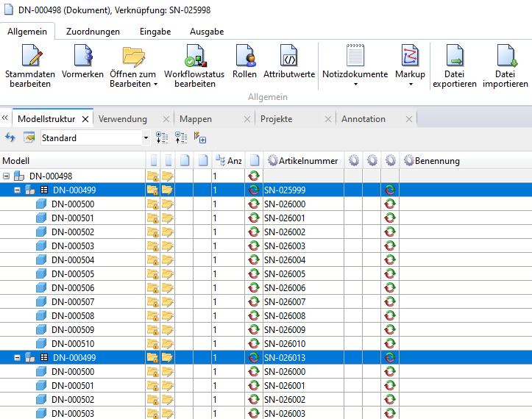This screenshot has width=532, height=419.
Task: Open the Notizdokumente dropdown menu
Action: pyautogui.click(x=355, y=84)
